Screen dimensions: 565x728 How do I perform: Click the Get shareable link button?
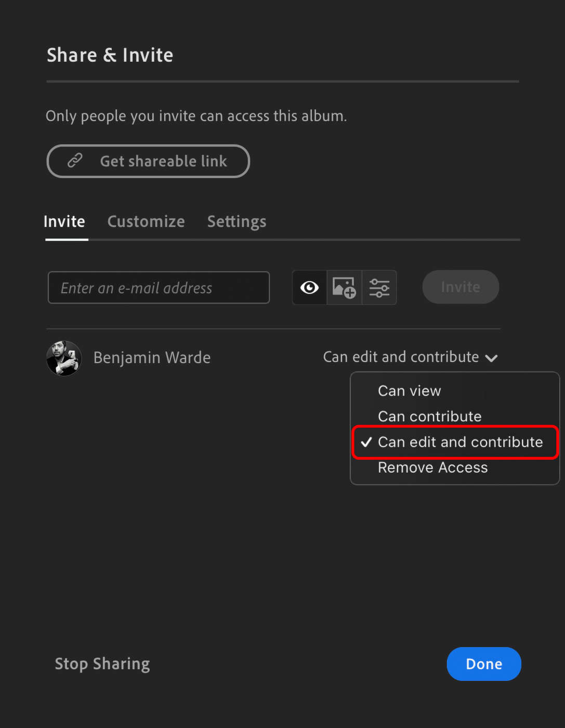[x=148, y=161]
